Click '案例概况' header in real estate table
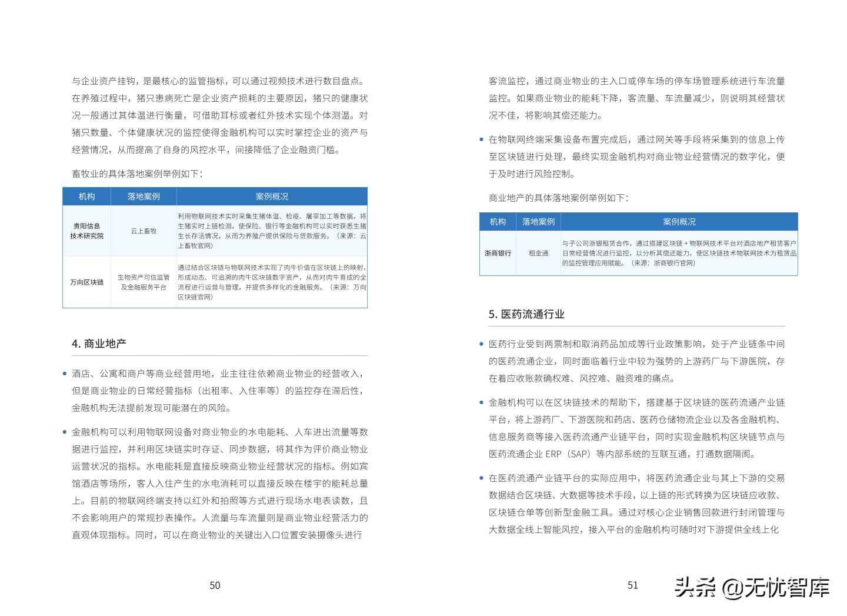The height and width of the screenshot is (616, 847). click(679, 222)
